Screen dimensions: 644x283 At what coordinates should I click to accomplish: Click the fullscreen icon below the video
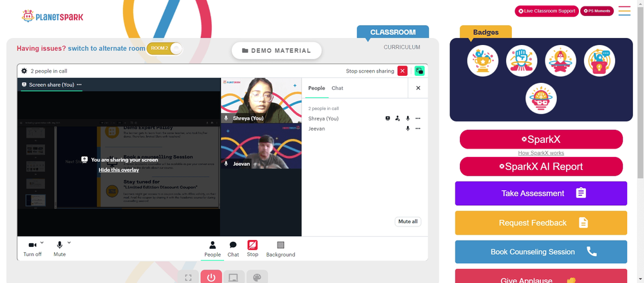pos(188,278)
